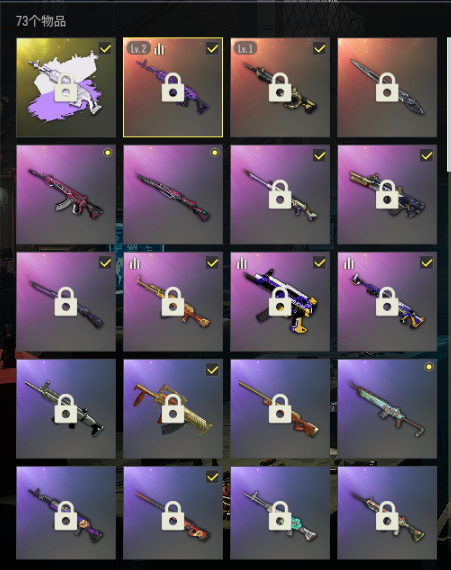
Task: Toggle the checkmark on the purple-yellow SMG tile
Action: click(x=319, y=262)
